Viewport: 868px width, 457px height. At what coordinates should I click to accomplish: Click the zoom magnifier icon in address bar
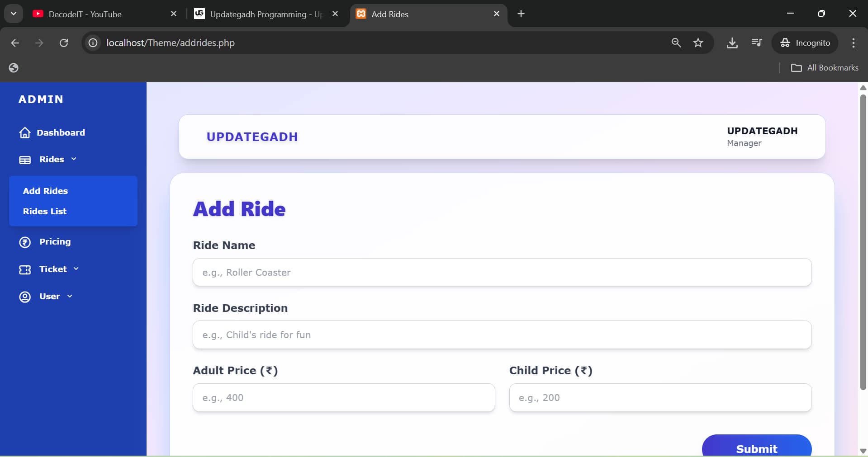676,43
